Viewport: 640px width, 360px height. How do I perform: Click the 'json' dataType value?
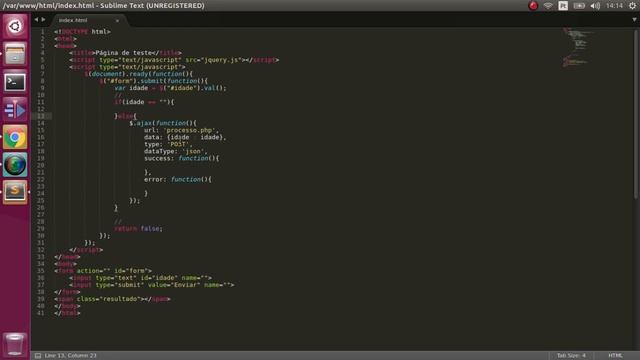point(193,151)
